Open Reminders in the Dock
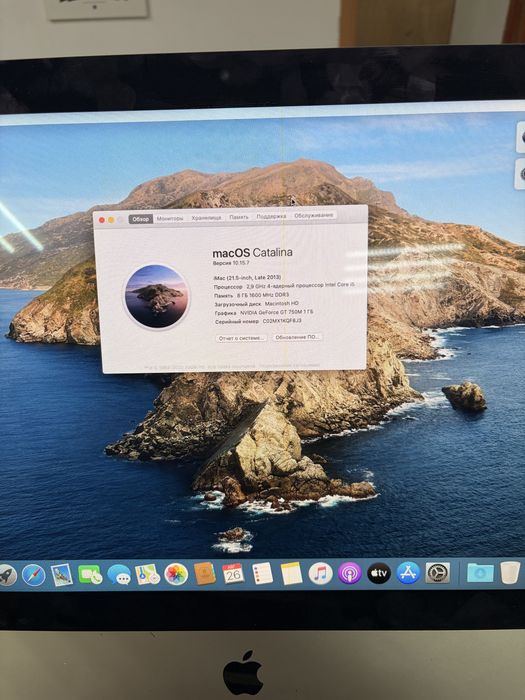 click(262, 573)
